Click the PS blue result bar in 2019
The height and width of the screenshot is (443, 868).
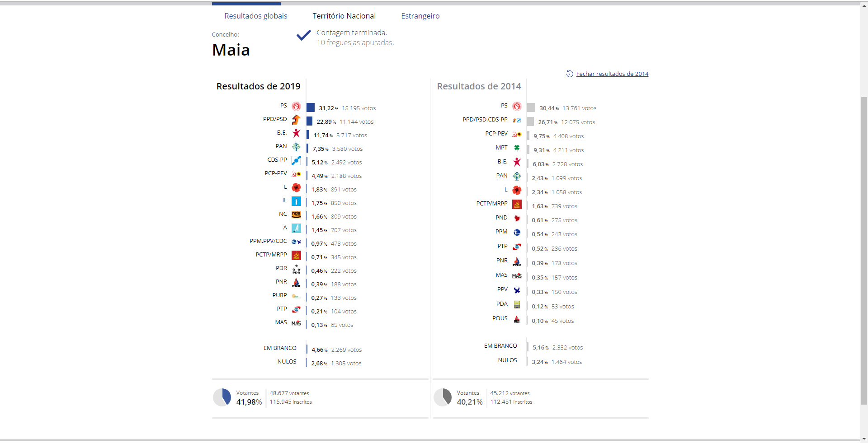pos(311,107)
